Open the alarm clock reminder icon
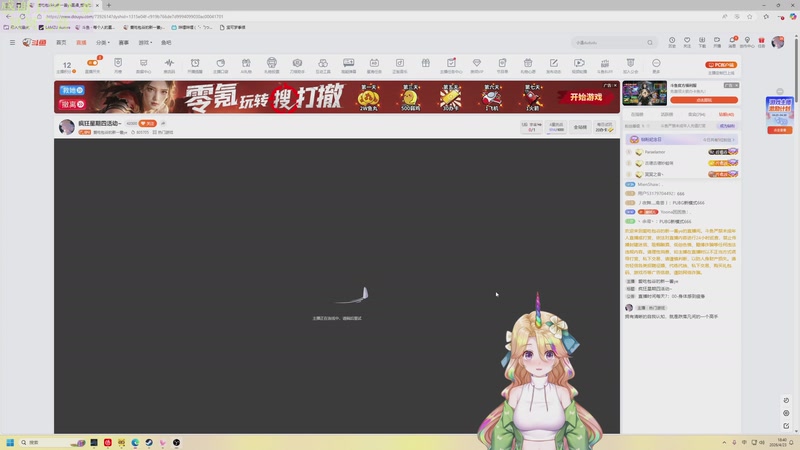Image resolution: width=800 pixels, height=450 pixels. pyautogui.click(x=195, y=65)
